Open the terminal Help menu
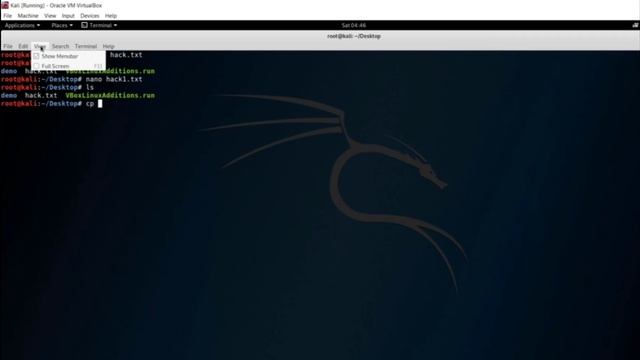Screen dimensions: 640x360 (108, 46)
